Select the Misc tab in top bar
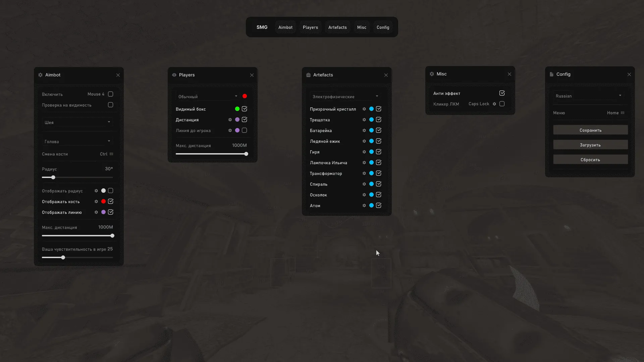This screenshot has height=362, width=644. pyautogui.click(x=362, y=27)
